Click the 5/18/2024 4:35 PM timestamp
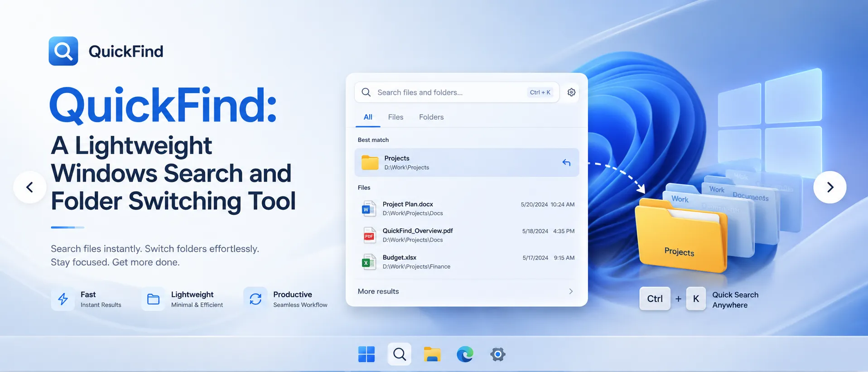Screen dimensions: 868x372 (548, 231)
